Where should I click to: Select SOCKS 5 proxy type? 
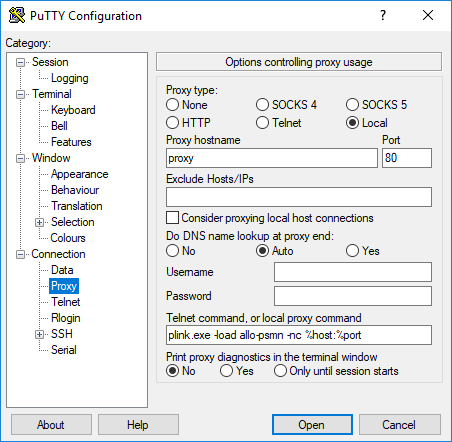click(352, 105)
